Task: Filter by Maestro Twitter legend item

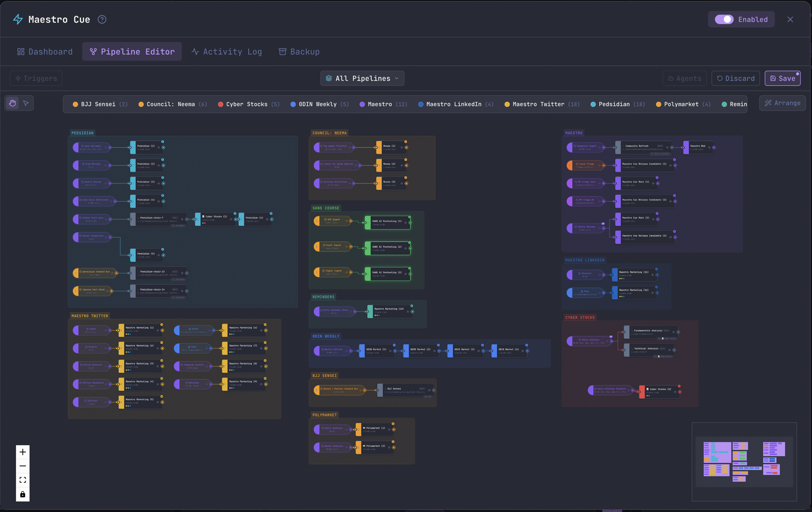Action: (542, 104)
